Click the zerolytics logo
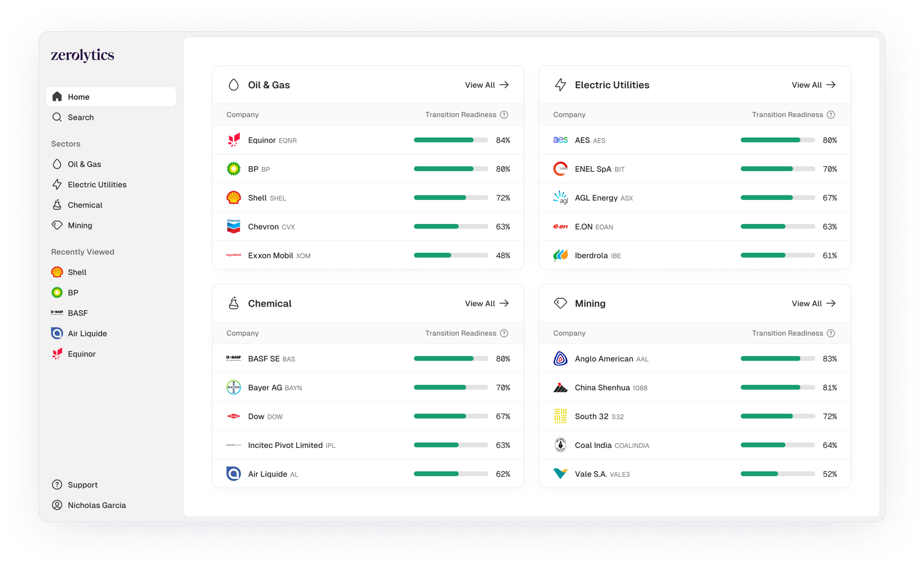The height and width of the screenshot is (568, 924). pyautogui.click(x=82, y=55)
